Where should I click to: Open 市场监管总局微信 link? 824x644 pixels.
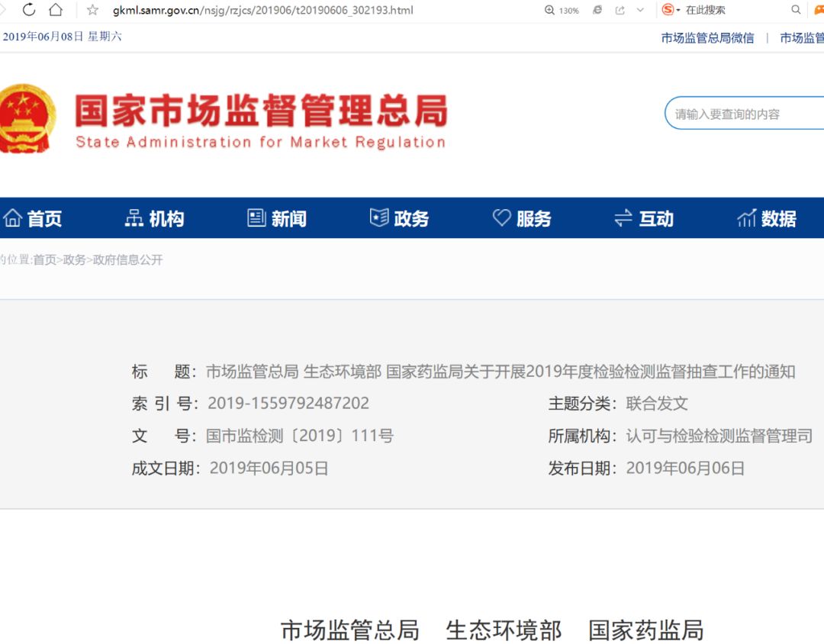point(707,38)
